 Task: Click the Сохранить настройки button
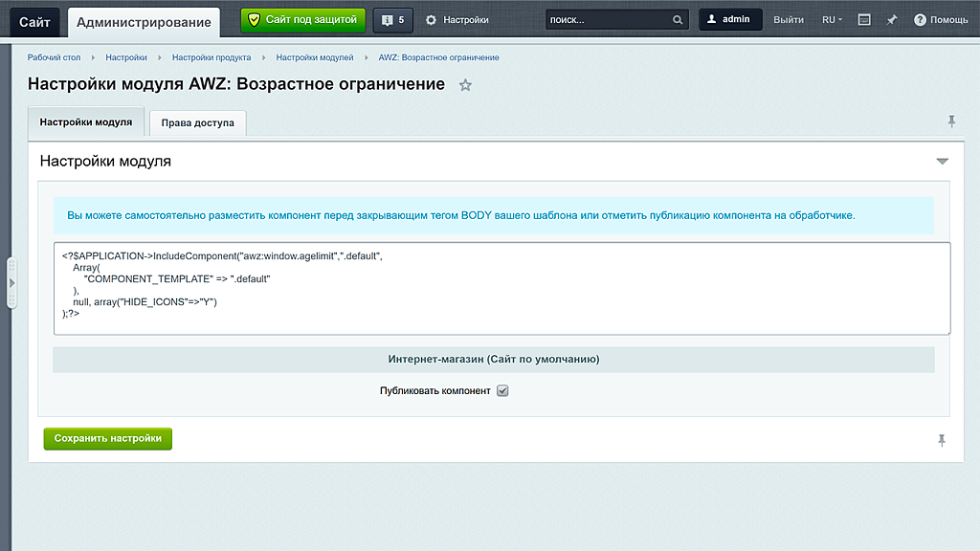[107, 439]
